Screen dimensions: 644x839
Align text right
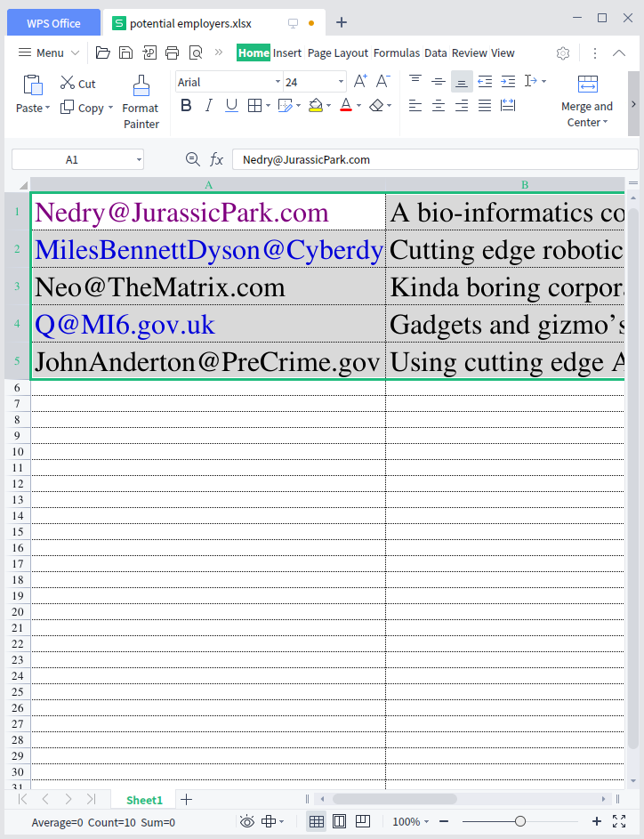pos(462,105)
